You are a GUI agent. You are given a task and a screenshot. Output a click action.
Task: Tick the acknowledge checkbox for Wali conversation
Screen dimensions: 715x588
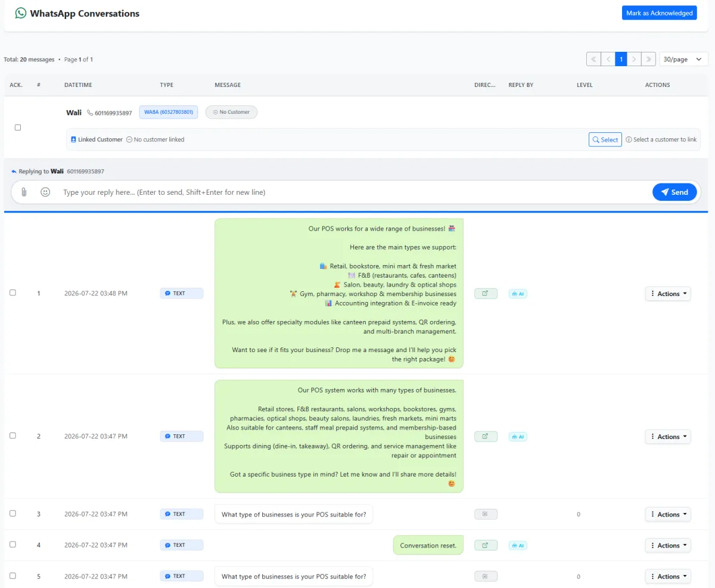18,127
